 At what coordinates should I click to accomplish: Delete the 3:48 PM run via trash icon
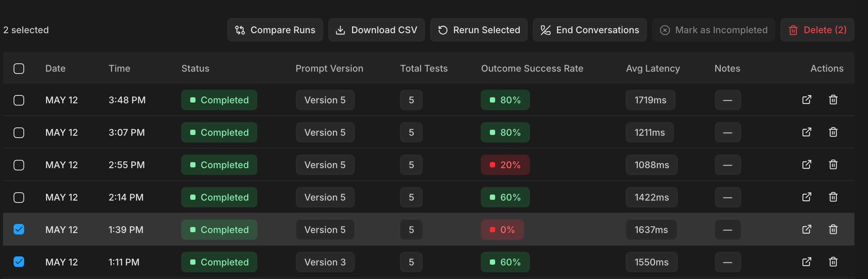(x=833, y=100)
